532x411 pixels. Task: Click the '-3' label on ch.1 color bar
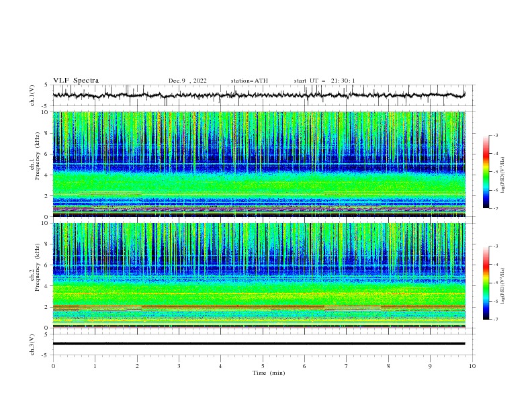point(495,135)
